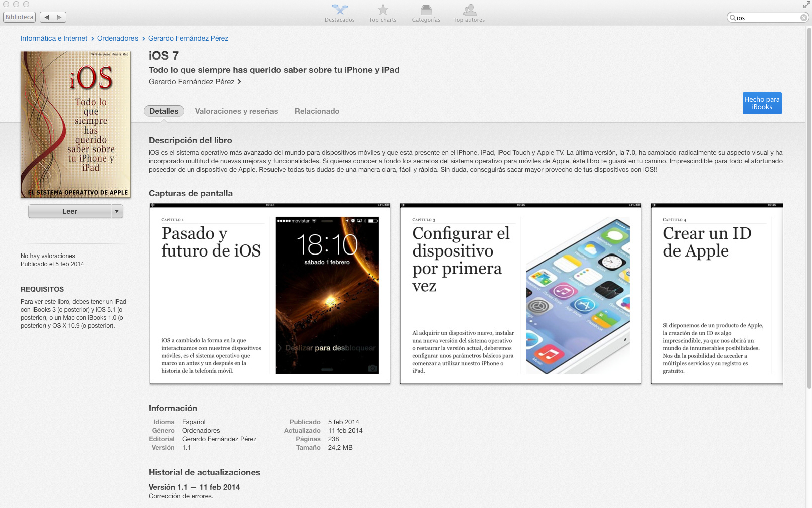The height and width of the screenshot is (508, 812).
Task: Open the Top charts section
Action: (383, 13)
